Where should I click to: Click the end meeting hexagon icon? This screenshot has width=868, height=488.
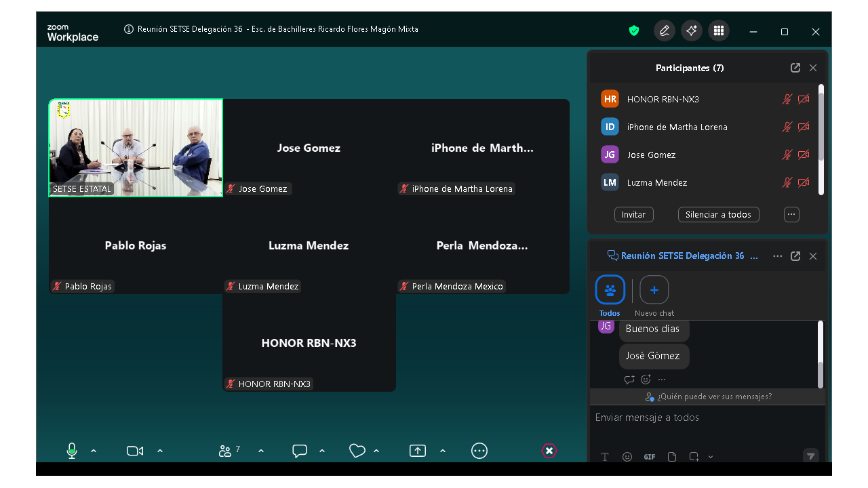click(549, 451)
